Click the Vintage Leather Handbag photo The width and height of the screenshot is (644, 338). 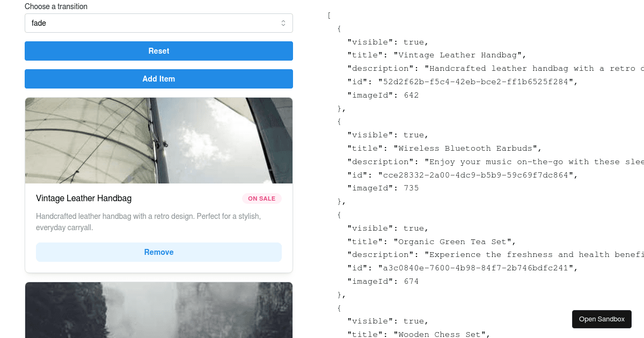point(158,140)
